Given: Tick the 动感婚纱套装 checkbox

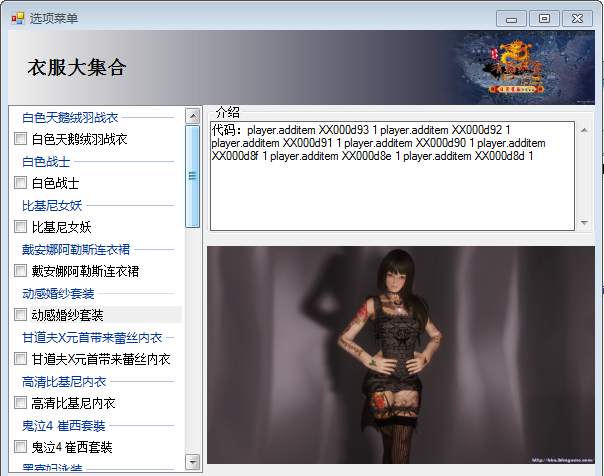Looking at the screenshot, I should [x=20, y=315].
